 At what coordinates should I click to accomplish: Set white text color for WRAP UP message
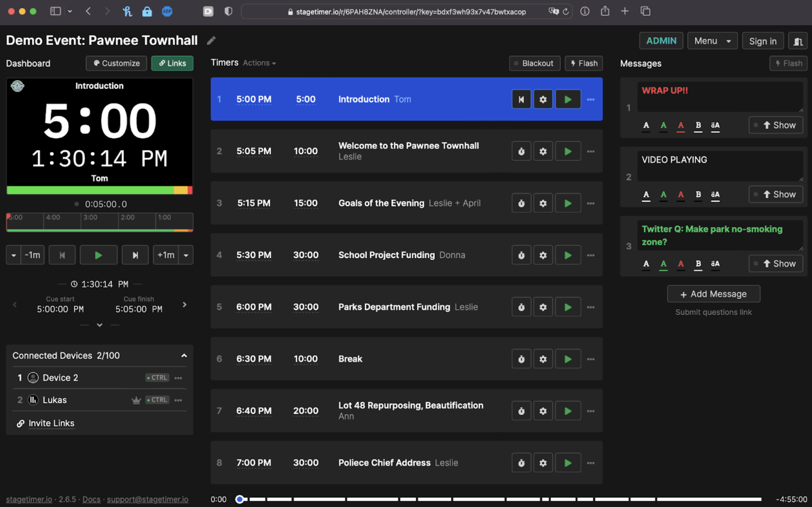[646, 125]
